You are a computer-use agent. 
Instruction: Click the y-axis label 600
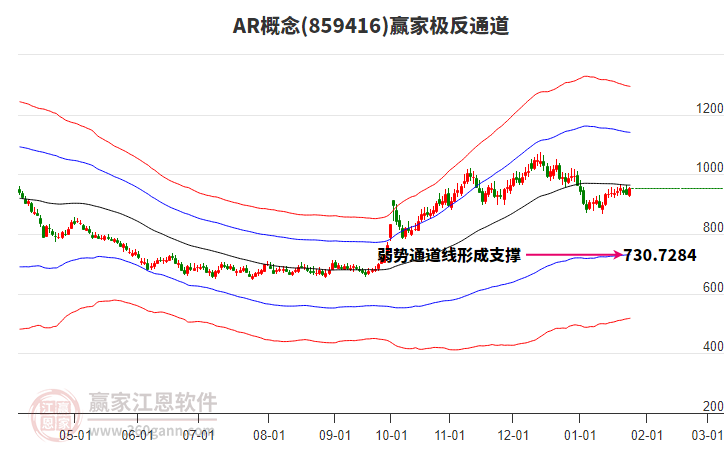(x=713, y=287)
